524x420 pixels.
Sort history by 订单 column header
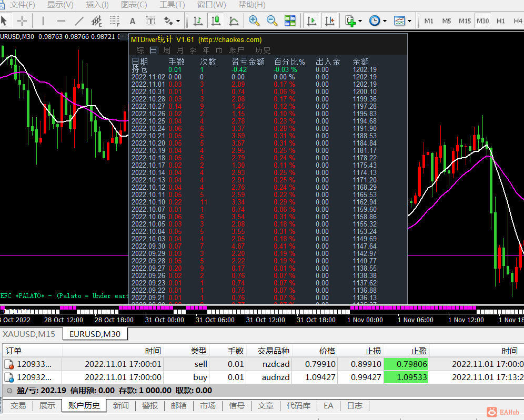(x=32, y=351)
